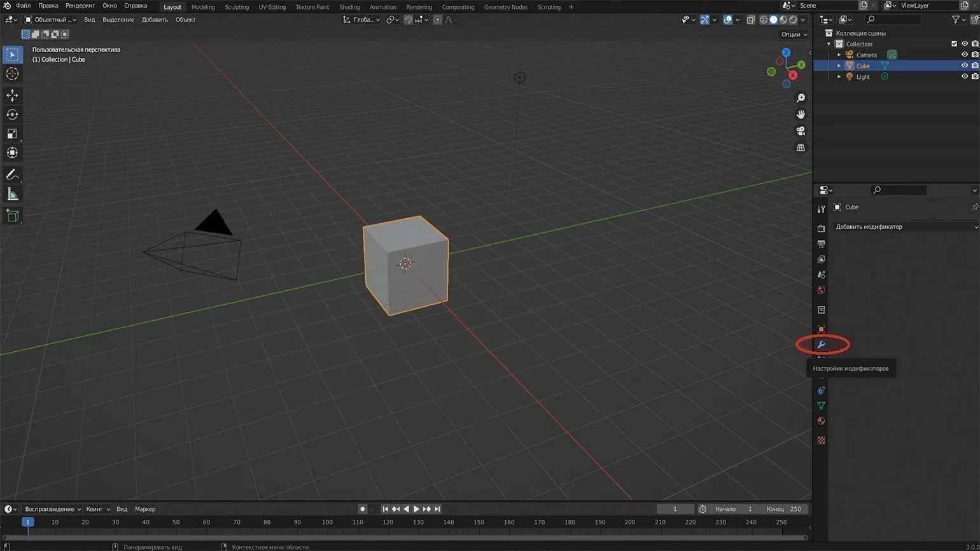Image resolution: width=980 pixels, height=551 pixels.
Task: Select the Rotate tool
Action: pos(12,115)
